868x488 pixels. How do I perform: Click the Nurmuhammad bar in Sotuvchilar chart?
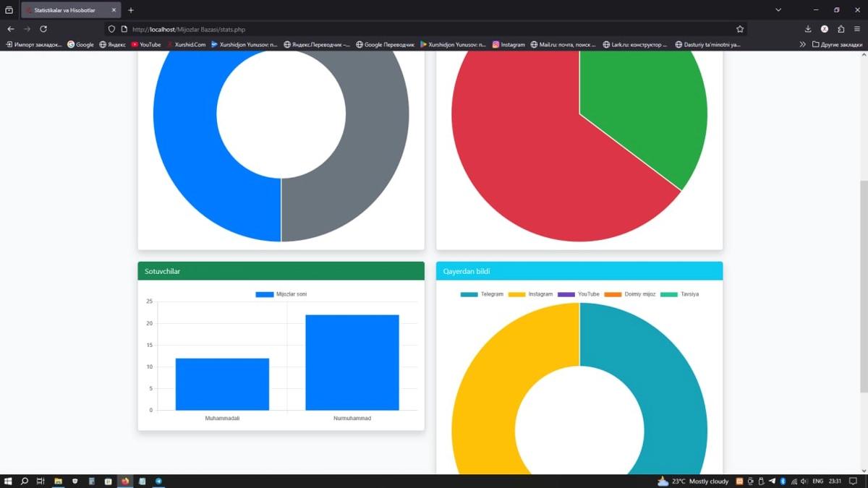[352, 362]
